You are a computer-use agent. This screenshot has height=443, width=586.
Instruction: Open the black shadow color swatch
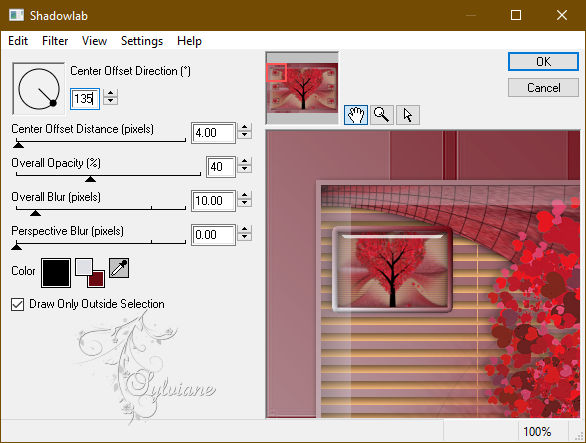(56, 273)
